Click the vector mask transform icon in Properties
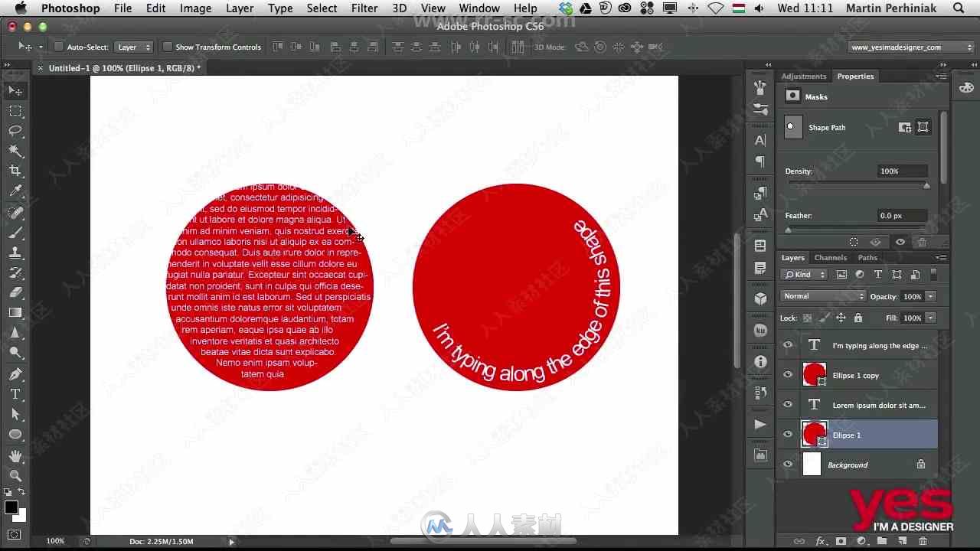980x551 pixels. [923, 128]
